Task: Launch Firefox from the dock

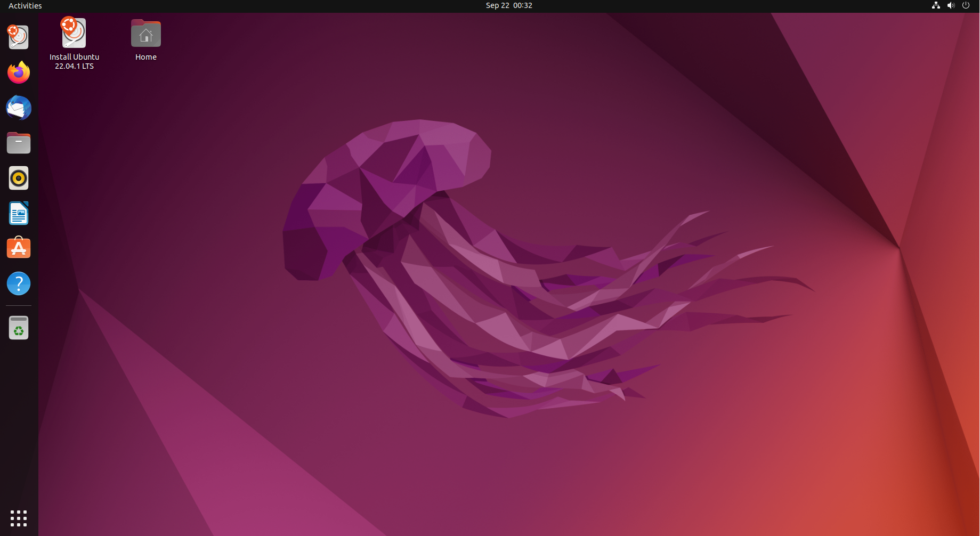Action: 19,72
